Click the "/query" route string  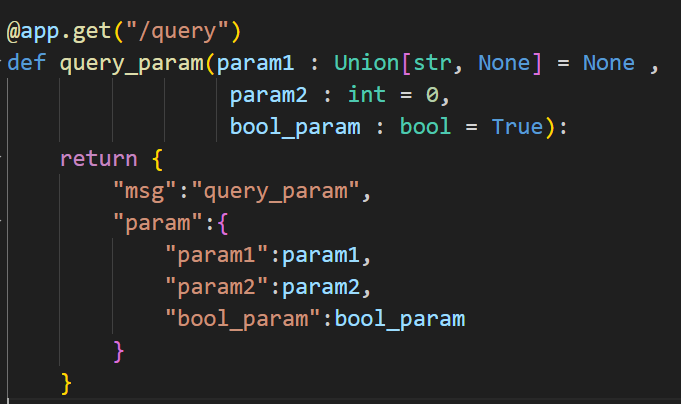point(177,32)
